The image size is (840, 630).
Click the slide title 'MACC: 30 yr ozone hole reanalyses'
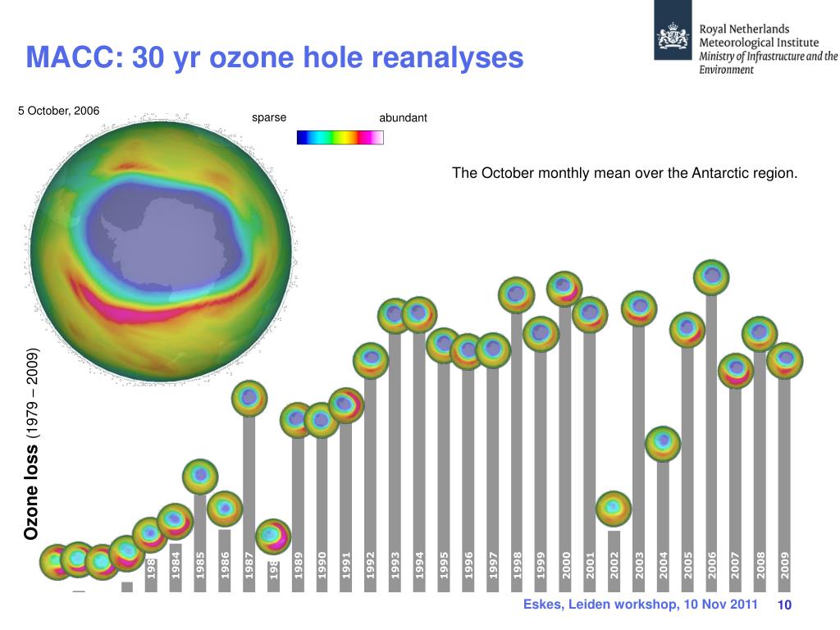tap(274, 58)
